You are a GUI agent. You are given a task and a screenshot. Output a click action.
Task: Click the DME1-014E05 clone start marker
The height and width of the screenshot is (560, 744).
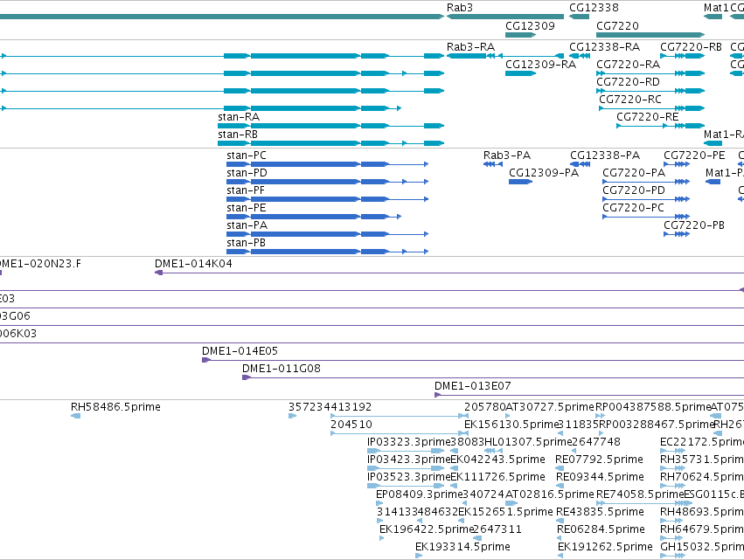pos(206,360)
